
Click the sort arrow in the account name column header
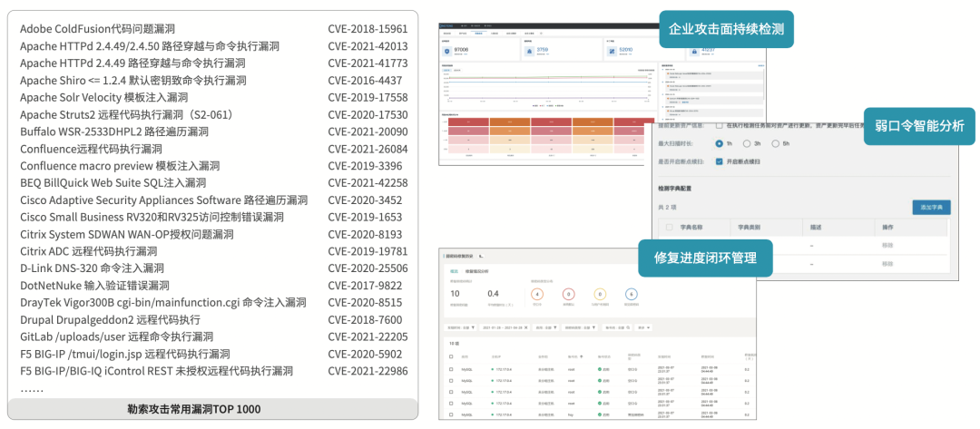pyautogui.click(x=582, y=356)
